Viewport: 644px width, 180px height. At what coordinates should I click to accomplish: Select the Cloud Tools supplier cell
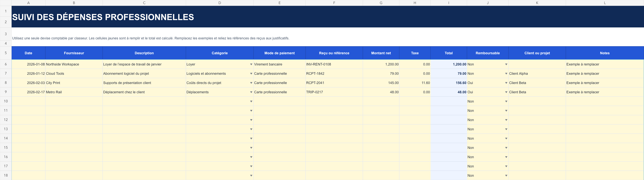click(x=74, y=74)
